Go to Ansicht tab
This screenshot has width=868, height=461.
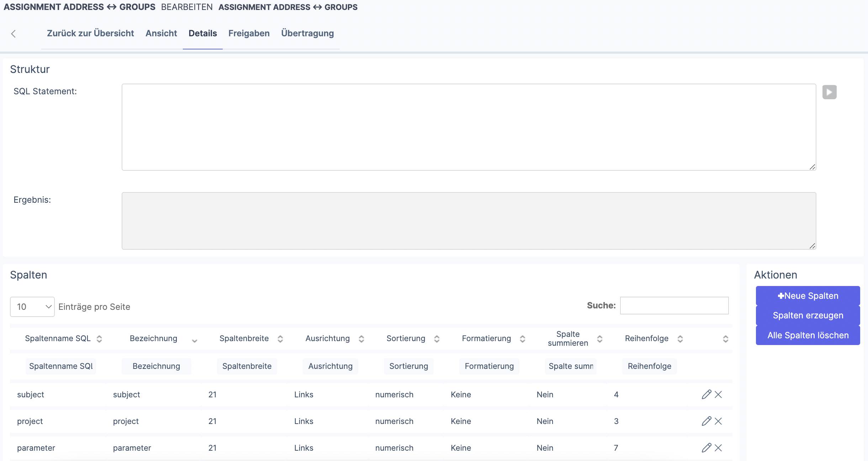click(x=161, y=33)
